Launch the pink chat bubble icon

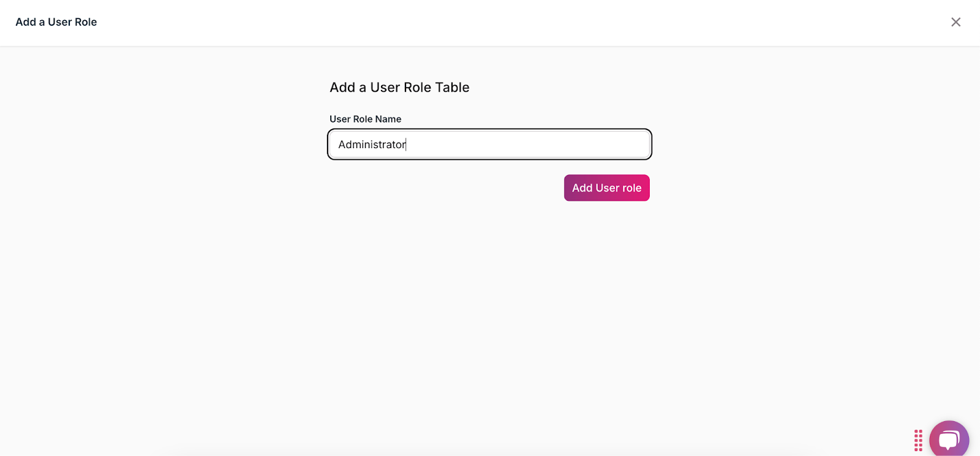tap(949, 439)
